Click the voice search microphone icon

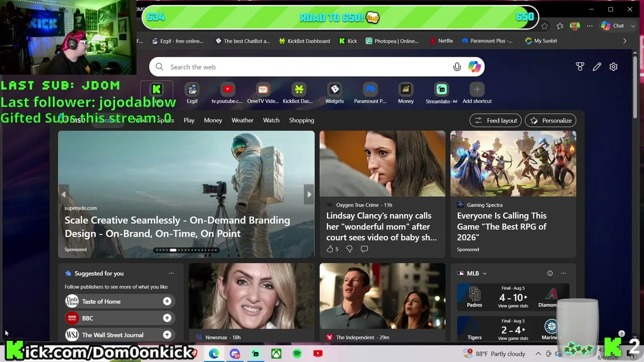(x=457, y=67)
